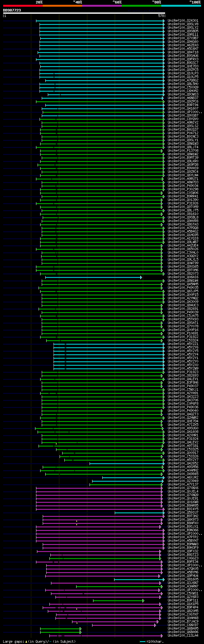Image resolution: width=204 pixels, height=644 pixels.
Task: Click the label UniRef100_O81610
Action: [x=183, y=214]
